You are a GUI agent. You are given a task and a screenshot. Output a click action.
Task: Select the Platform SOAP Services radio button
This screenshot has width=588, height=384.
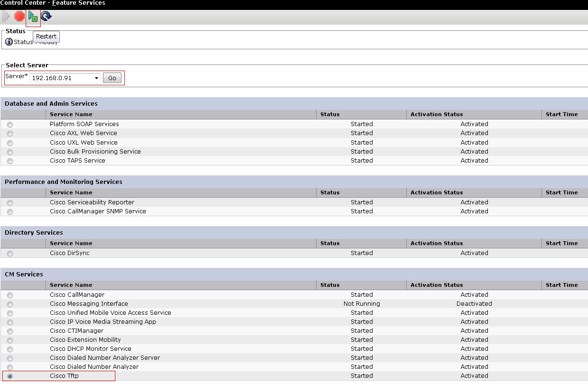pyautogui.click(x=10, y=125)
